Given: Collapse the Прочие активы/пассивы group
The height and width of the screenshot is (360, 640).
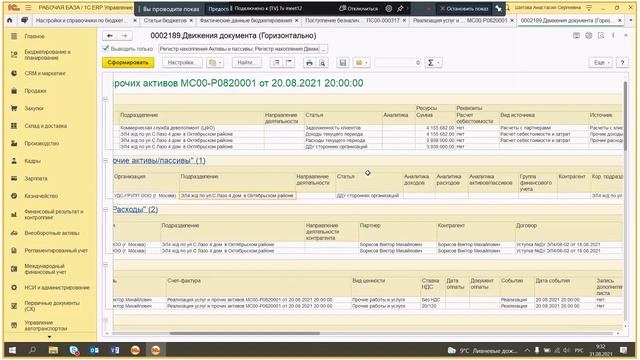Looking at the screenshot, I should tap(106, 161).
